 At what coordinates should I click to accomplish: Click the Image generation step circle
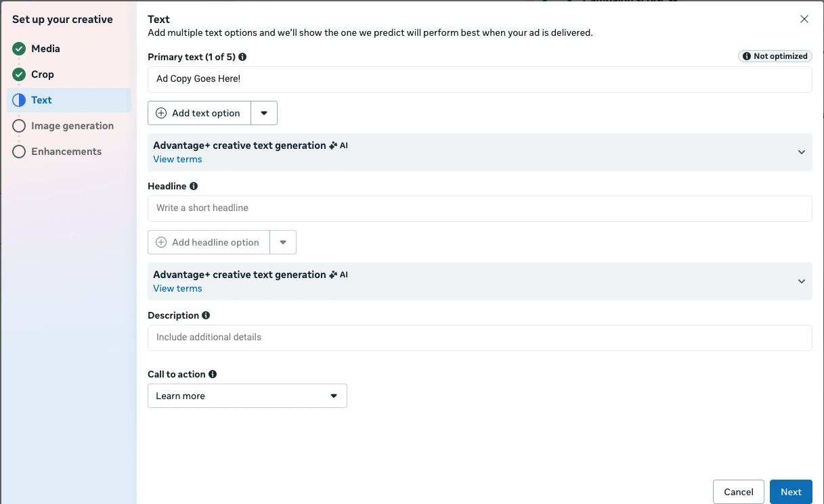pos(19,126)
